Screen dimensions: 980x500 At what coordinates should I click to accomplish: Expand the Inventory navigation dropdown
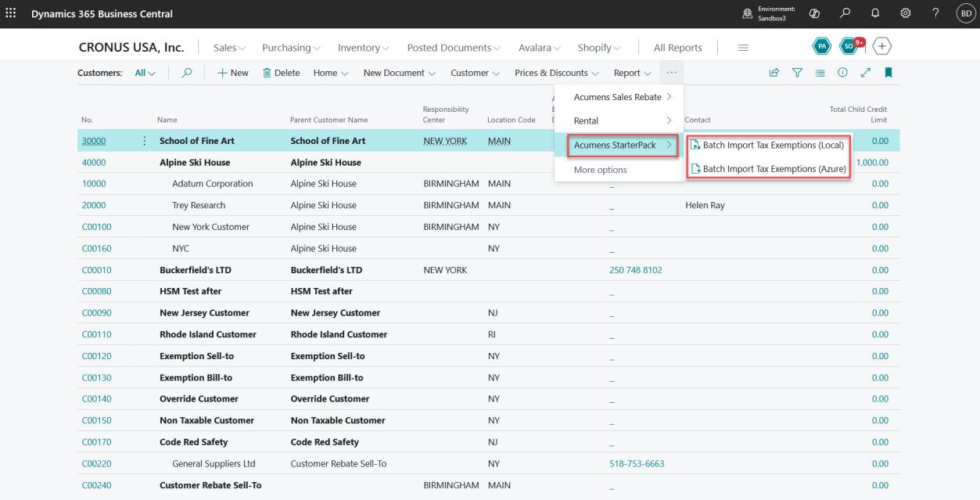coord(364,48)
